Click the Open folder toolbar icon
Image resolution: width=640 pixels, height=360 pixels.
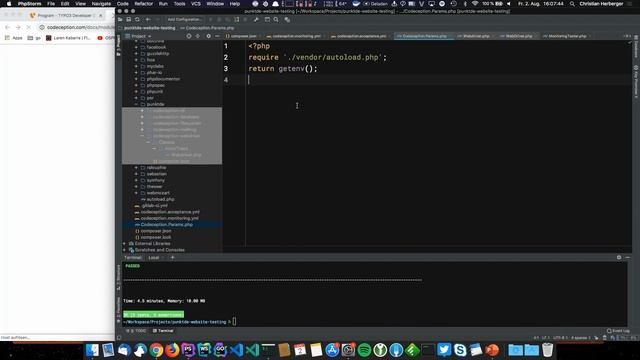coord(120,19)
